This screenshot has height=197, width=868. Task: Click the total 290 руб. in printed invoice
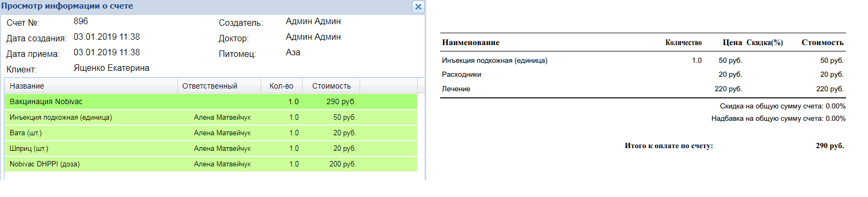830,146
